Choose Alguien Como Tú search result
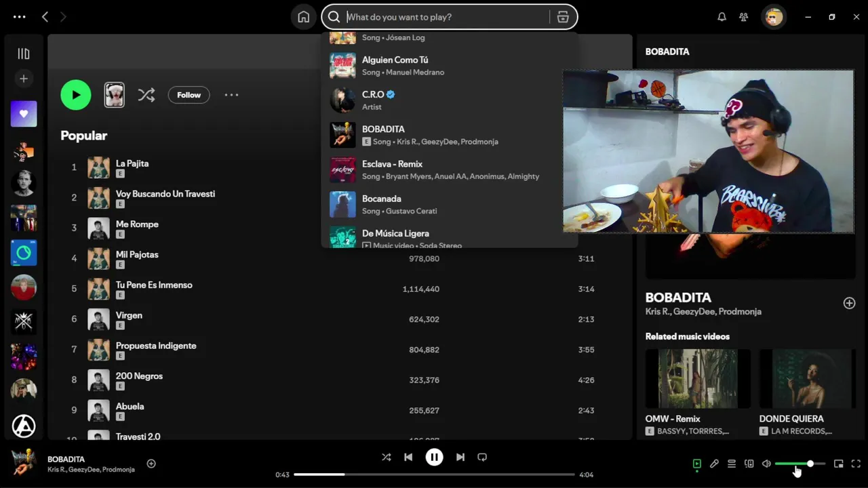The image size is (868, 488). tap(450, 66)
